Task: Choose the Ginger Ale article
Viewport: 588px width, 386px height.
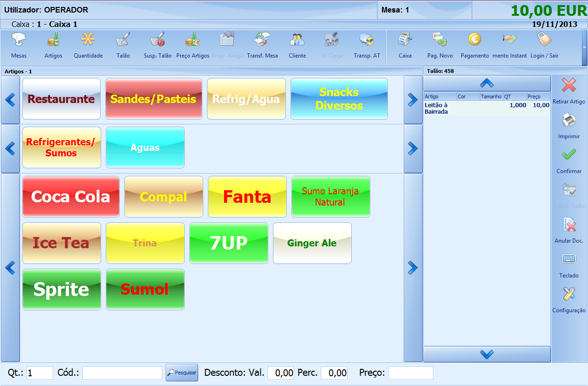Action: 312,243
